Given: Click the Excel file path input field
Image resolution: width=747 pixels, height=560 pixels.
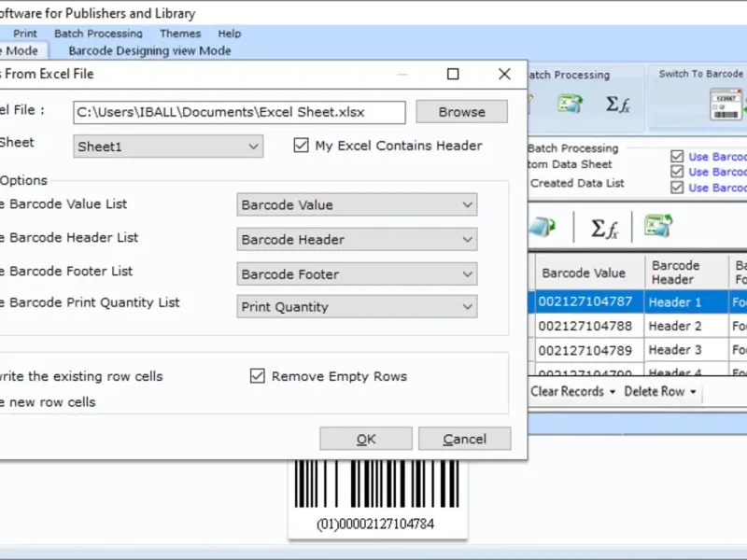Looking at the screenshot, I should (240, 112).
